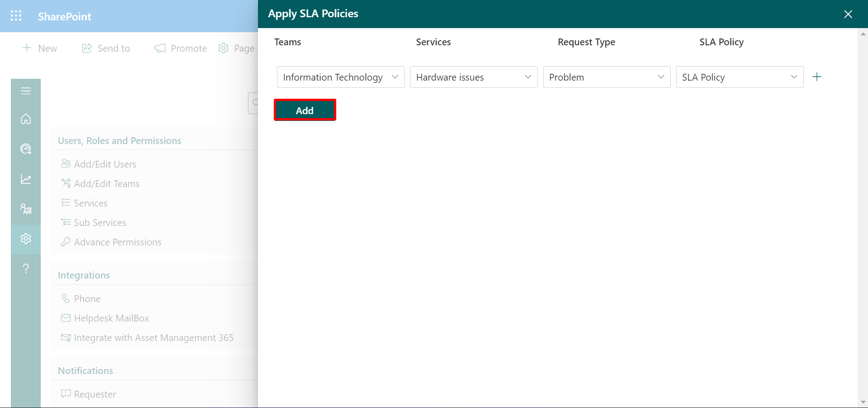Click the Users, Roles and Permissions heading
868x408 pixels.
click(x=119, y=141)
